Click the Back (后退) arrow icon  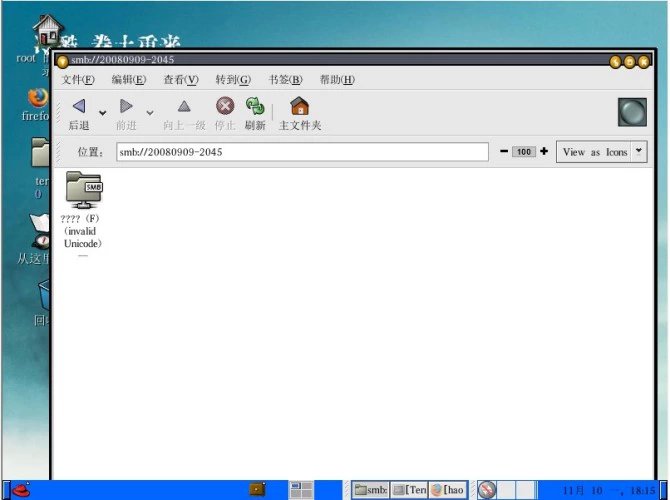pyautogui.click(x=78, y=107)
